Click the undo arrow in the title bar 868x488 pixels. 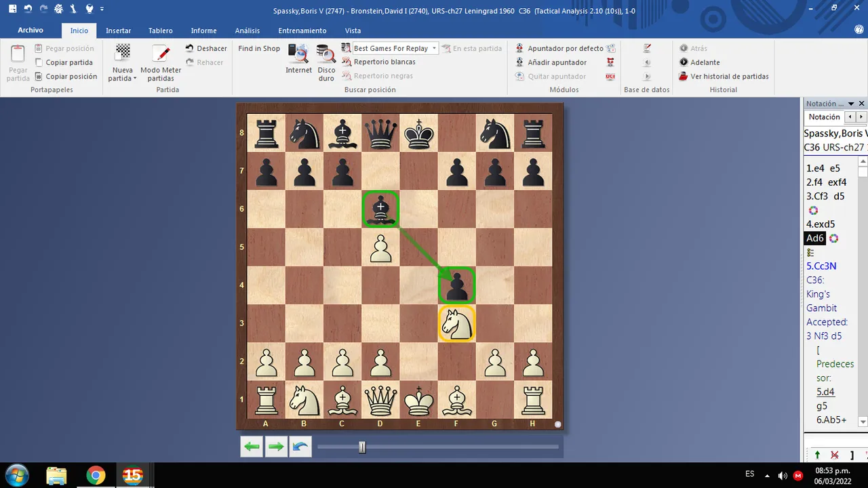pos(28,9)
